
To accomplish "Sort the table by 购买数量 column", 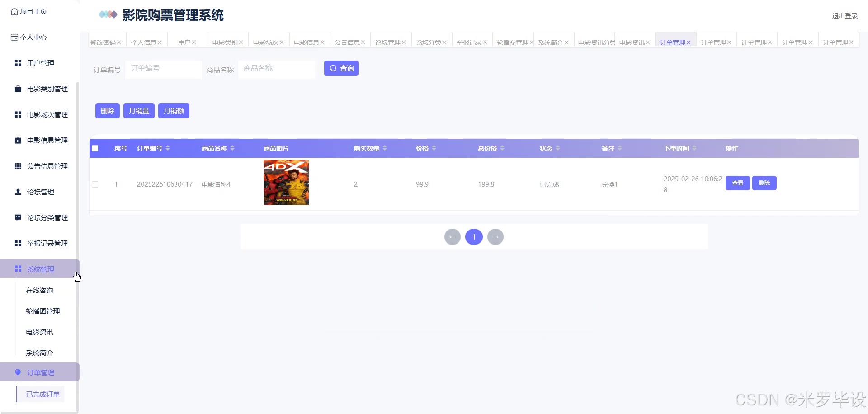I will (385, 148).
